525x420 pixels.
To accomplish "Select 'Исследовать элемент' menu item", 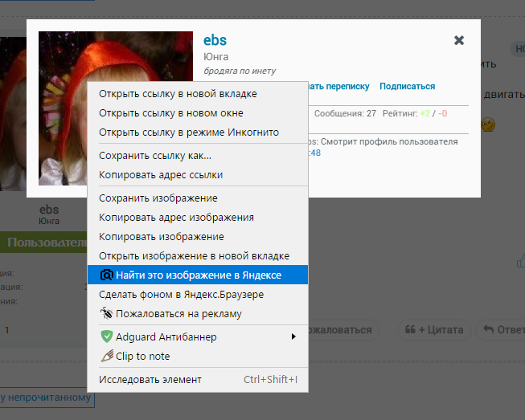I will pos(198,380).
